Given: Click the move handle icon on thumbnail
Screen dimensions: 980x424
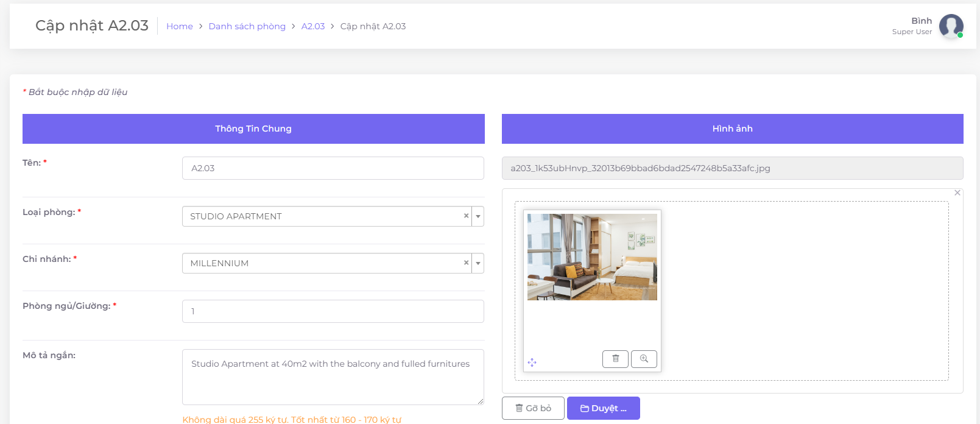Looking at the screenshot, I should tap(532, 362).
